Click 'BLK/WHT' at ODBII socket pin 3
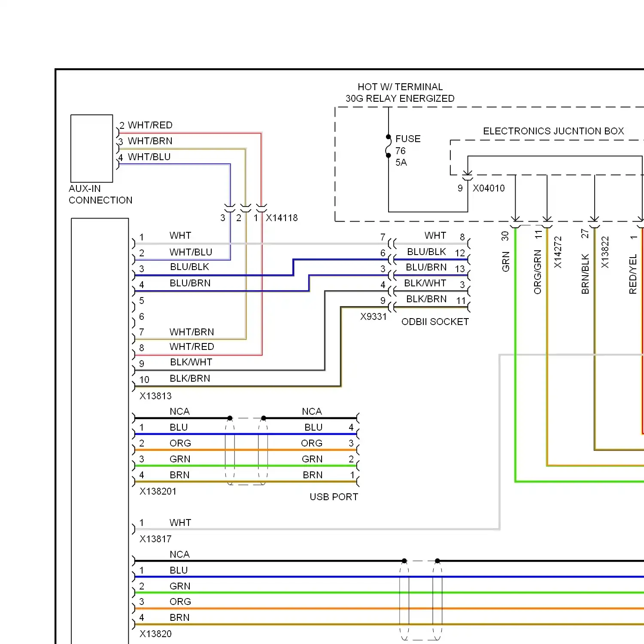644x644 pixels. point(425,283)
